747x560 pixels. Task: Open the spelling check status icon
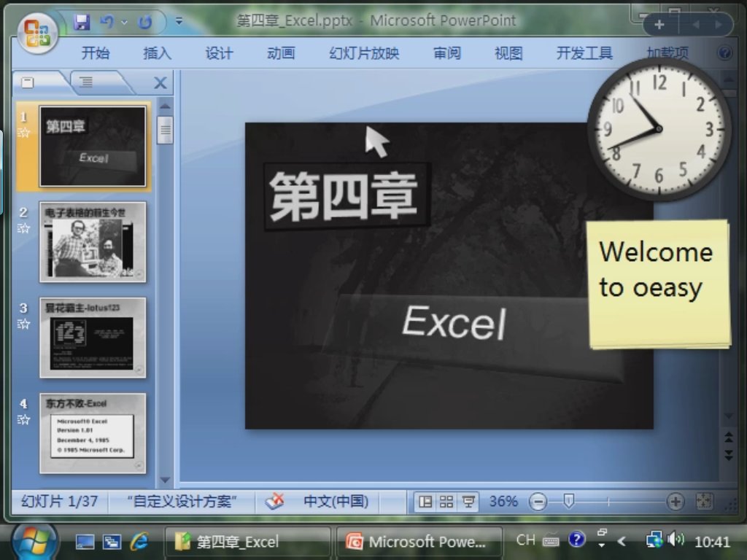pyautogui.click(x=274, y=501)
